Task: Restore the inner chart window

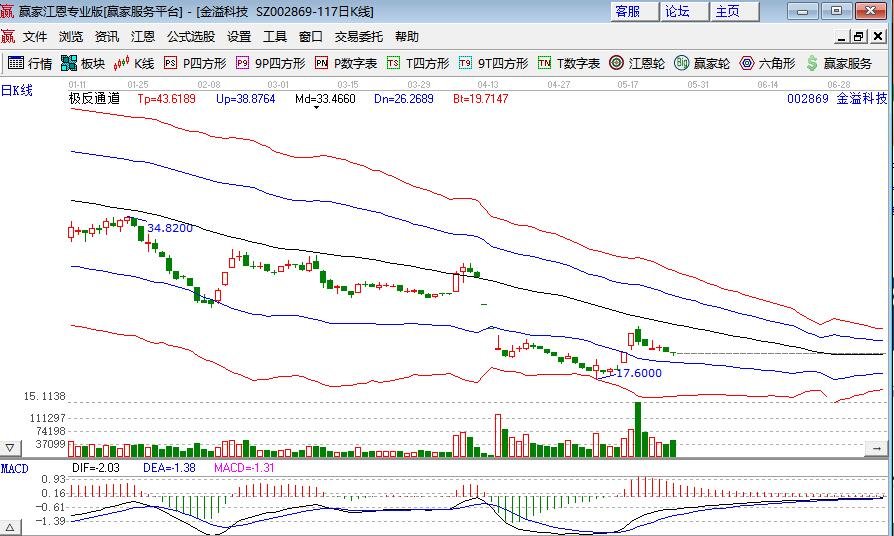Action: tap(859, 37)
